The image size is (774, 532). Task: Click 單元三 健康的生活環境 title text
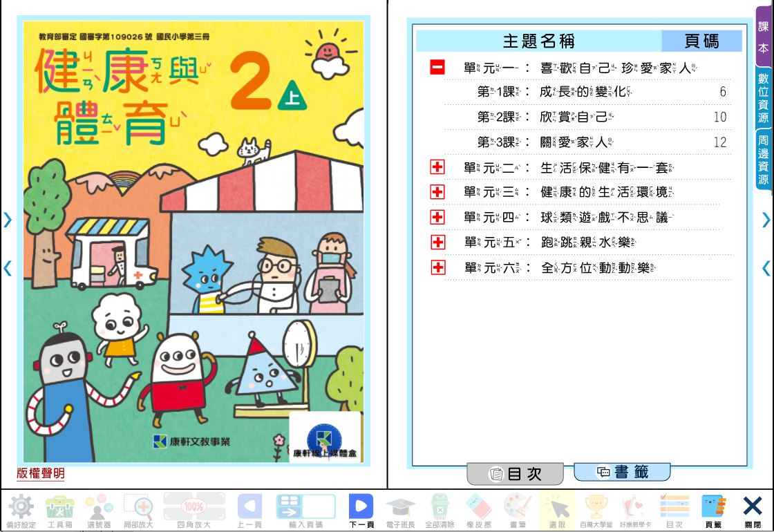tap(569, 191)
